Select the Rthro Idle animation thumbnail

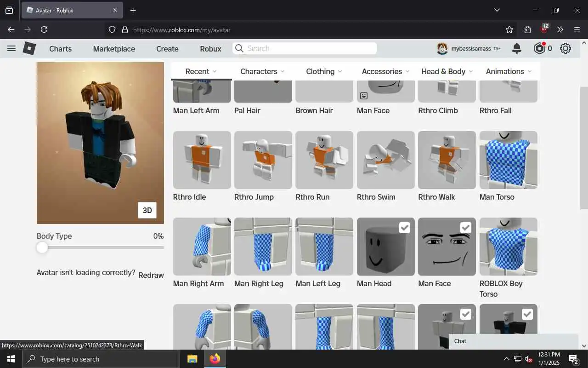pos(202,160)
